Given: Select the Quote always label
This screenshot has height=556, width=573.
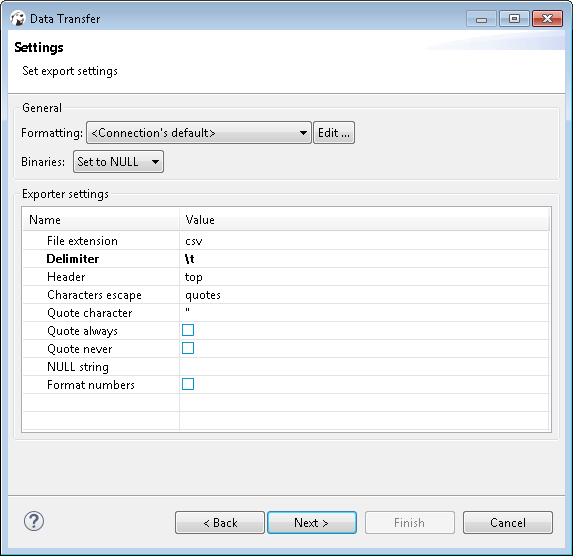Looking at the screenshot, I should (82, 331).
